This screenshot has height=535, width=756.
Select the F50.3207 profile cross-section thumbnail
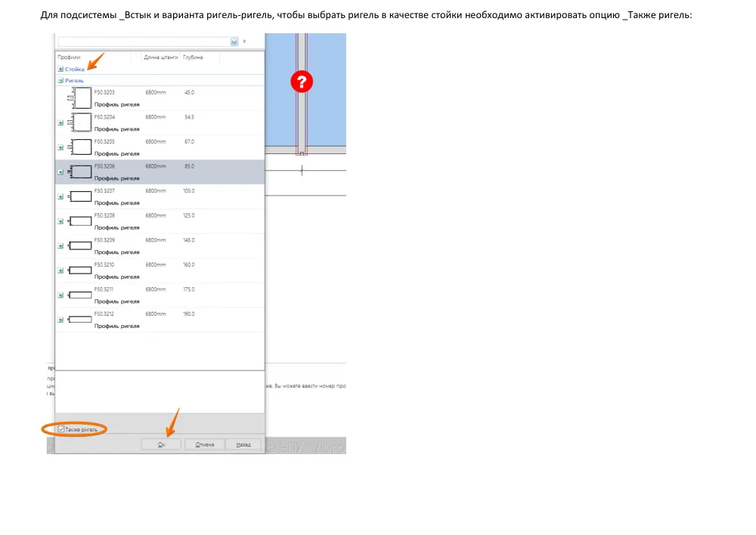click(79, 196)
